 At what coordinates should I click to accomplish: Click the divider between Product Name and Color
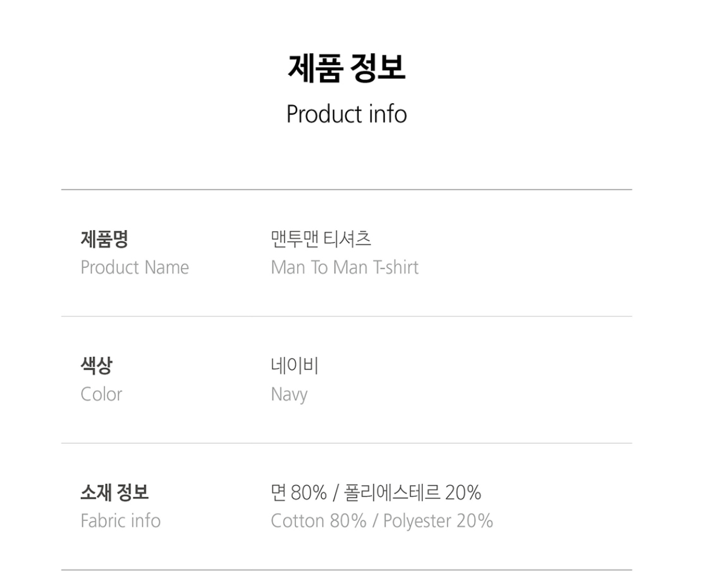[346, 316]
